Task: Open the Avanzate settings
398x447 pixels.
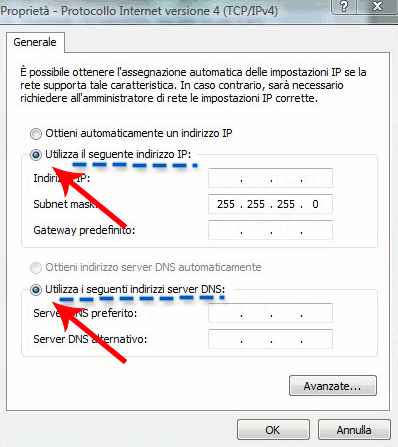Action: (x=333, y=386)
